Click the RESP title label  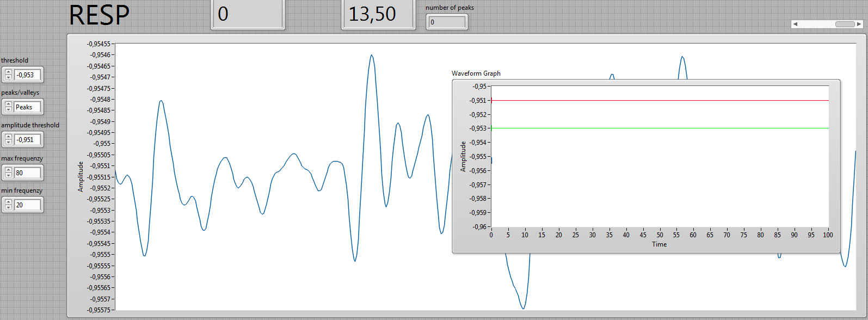pyautogui.click(x=100, y=15)
